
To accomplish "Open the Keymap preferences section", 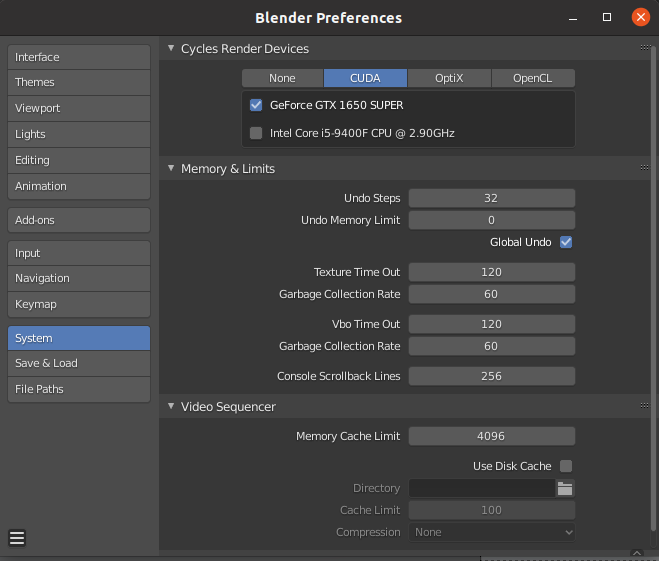I will coord(79,305).
